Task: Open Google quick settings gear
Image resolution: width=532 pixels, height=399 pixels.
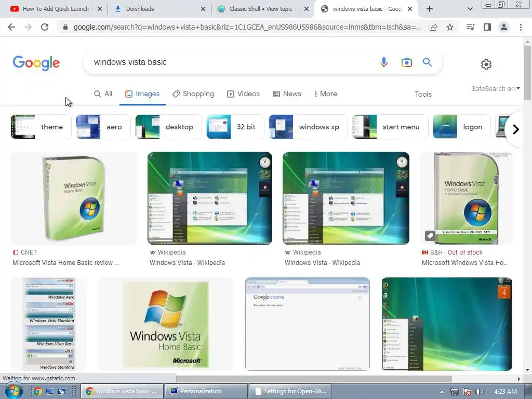Action: pyautogui.click(x=486, y=64)
